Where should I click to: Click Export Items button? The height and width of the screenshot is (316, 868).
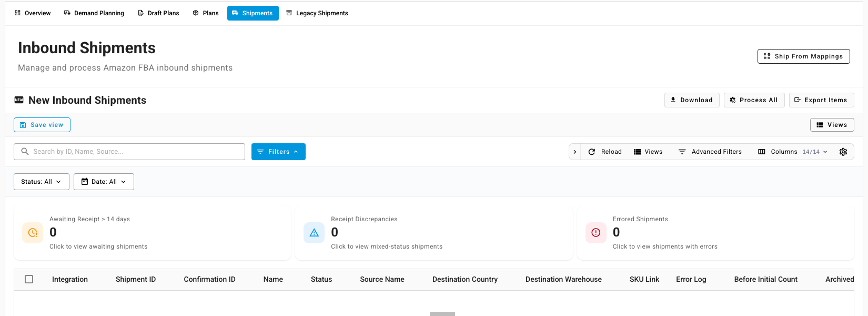click(x=821, y=100)
